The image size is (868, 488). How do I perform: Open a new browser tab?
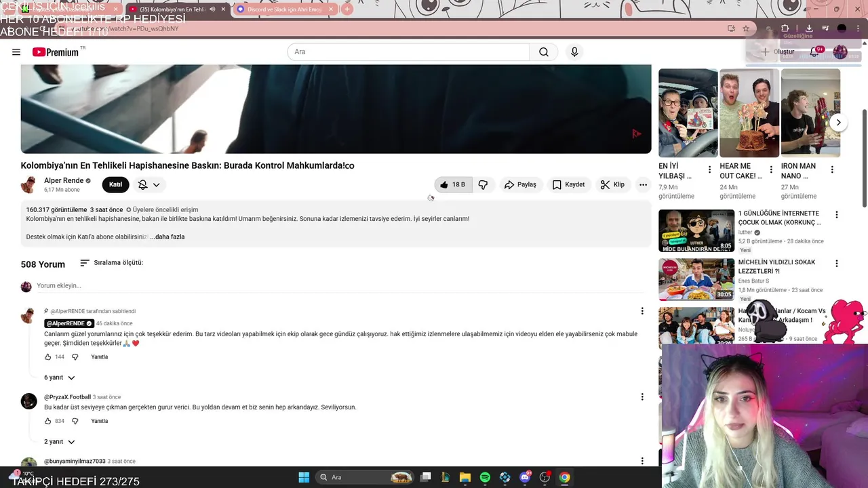click(347, 9)
